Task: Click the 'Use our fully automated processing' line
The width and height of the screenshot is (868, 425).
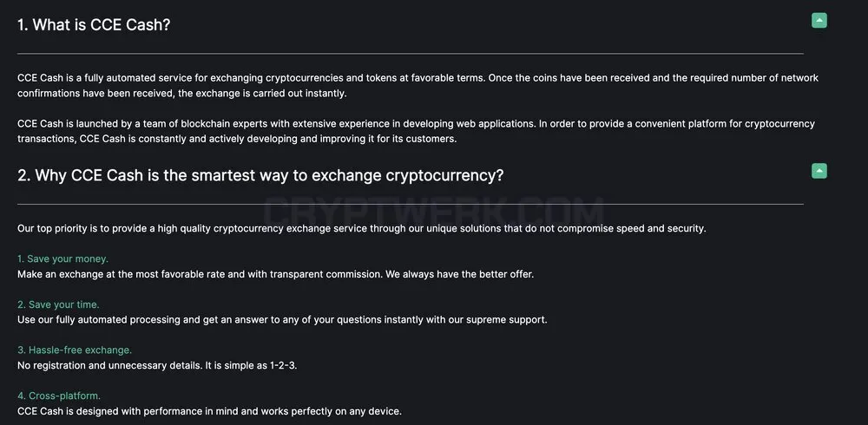Action: (282, 320)
